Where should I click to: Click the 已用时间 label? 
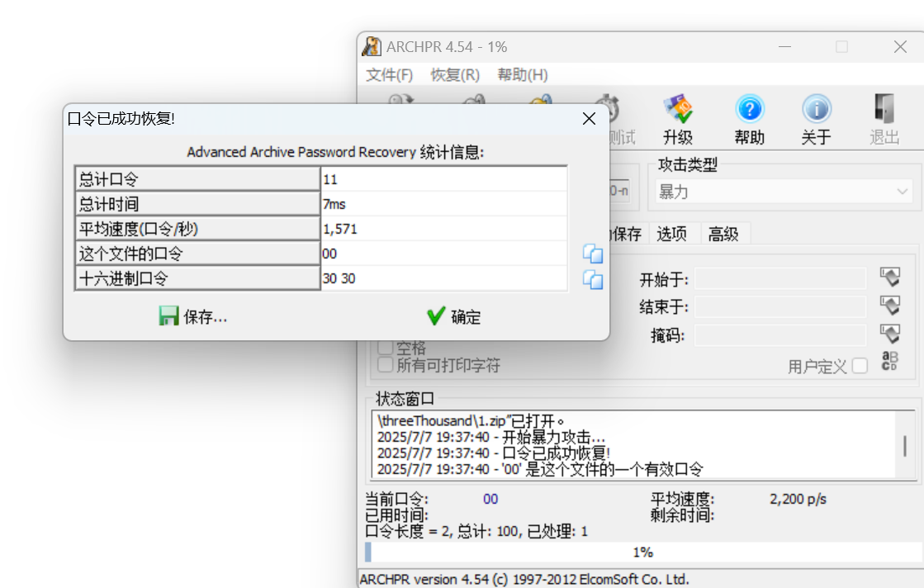click(396, 515)
